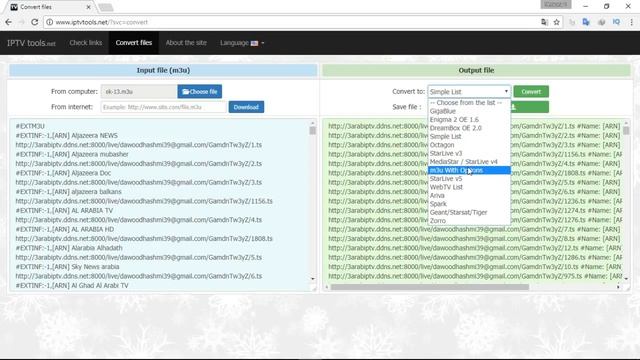Open the Convert files page
Screen dimensions: 640x360
coord(133,43)
